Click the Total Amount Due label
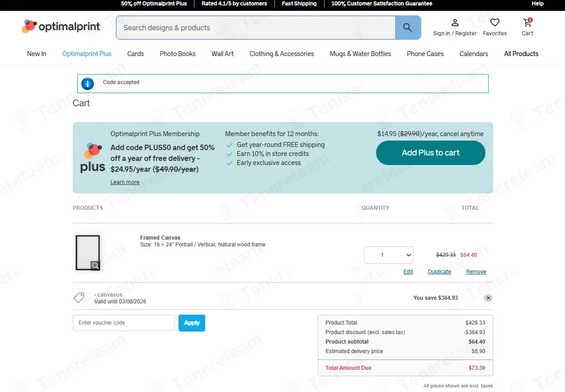 tap(348, 368)
